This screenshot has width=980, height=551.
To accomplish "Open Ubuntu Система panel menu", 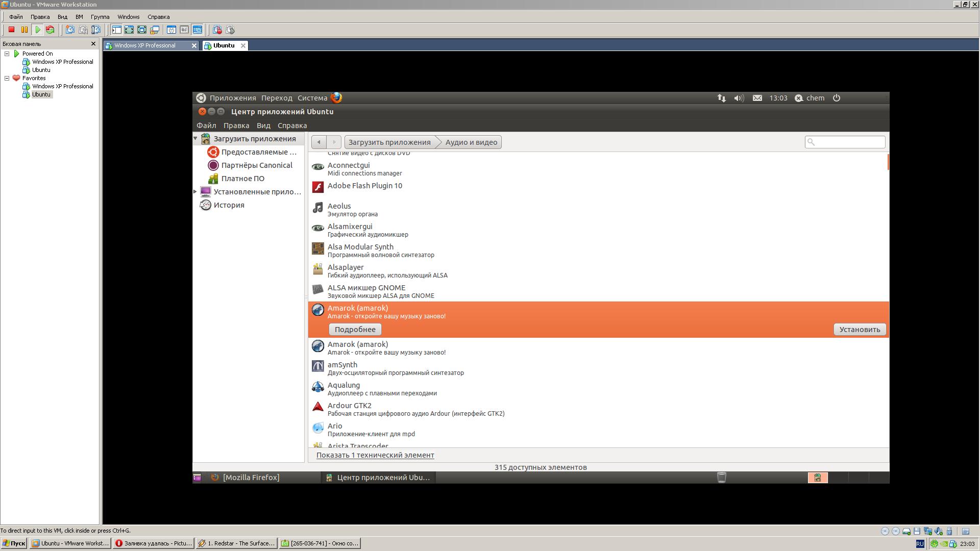I will (312, 98).
